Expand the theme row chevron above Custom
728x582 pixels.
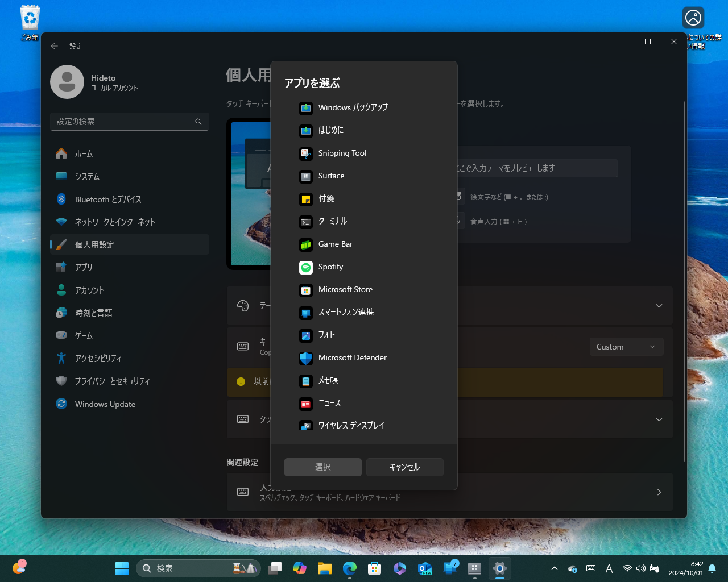(x=659, y=306)
